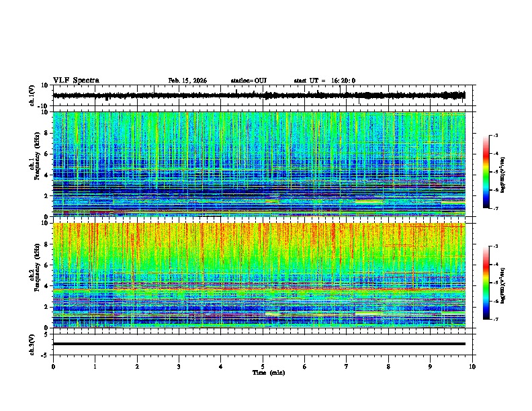
Task: Click the time axis tick label "7"
Action: (x=347, y=367)
